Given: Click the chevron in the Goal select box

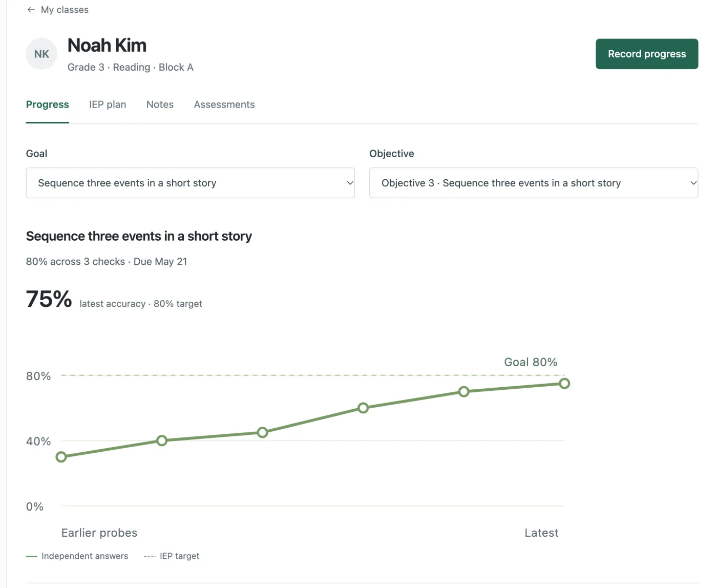Looking at the screenshot, I should coord(350,183).
